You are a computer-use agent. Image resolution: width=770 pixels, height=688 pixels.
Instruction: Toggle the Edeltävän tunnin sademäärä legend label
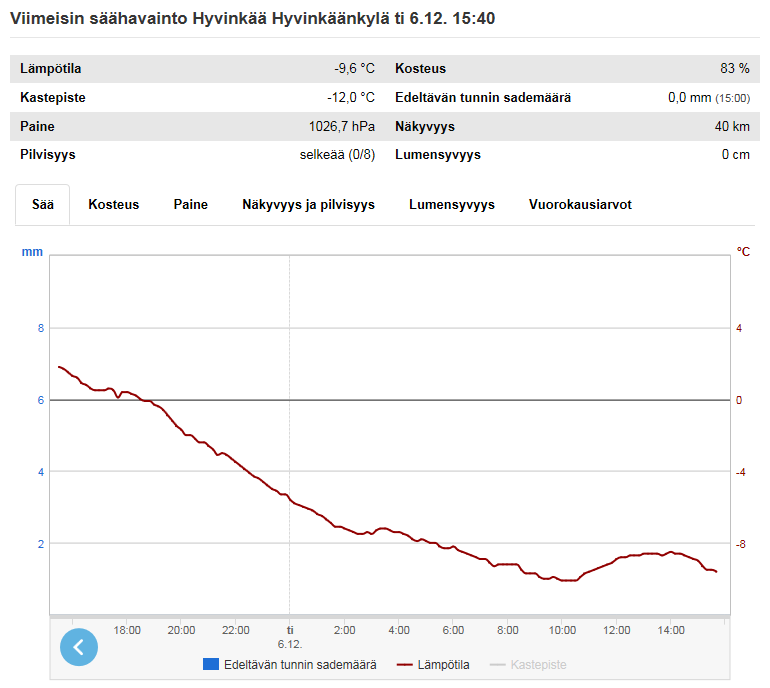point(300,664)
